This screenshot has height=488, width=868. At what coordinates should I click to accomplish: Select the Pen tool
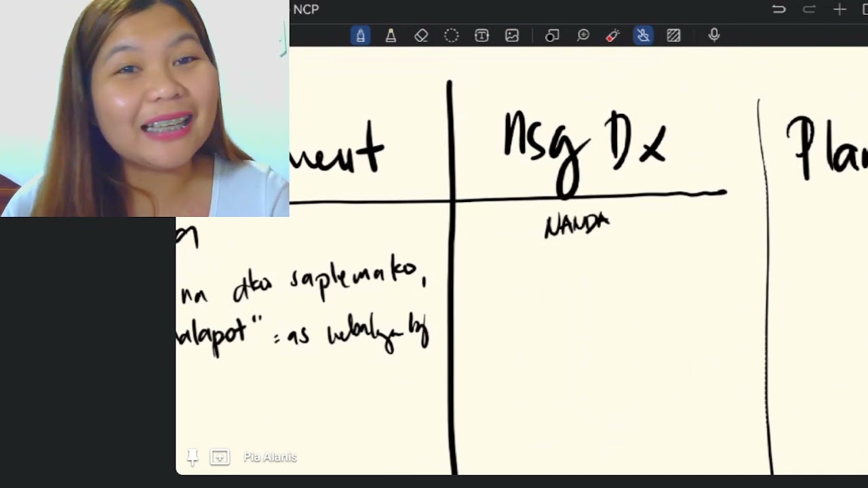pyautogui.click(x=360, y=35)
